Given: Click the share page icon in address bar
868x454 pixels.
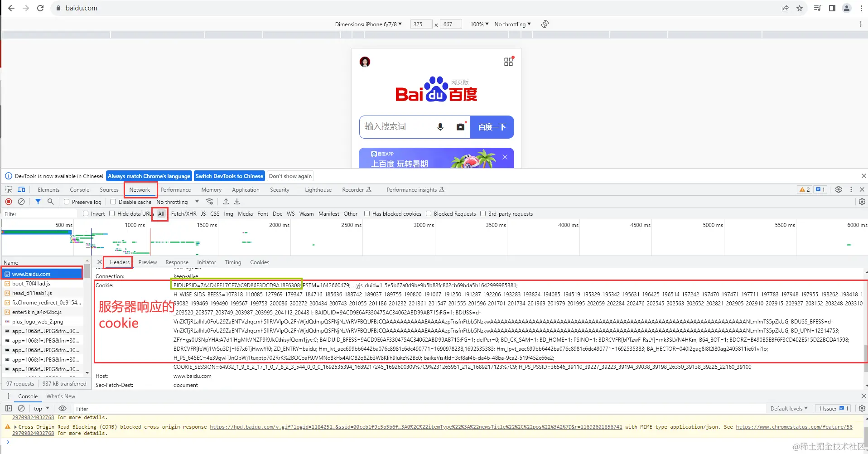Looking at the screenshot, I should [x=785, y=8].
